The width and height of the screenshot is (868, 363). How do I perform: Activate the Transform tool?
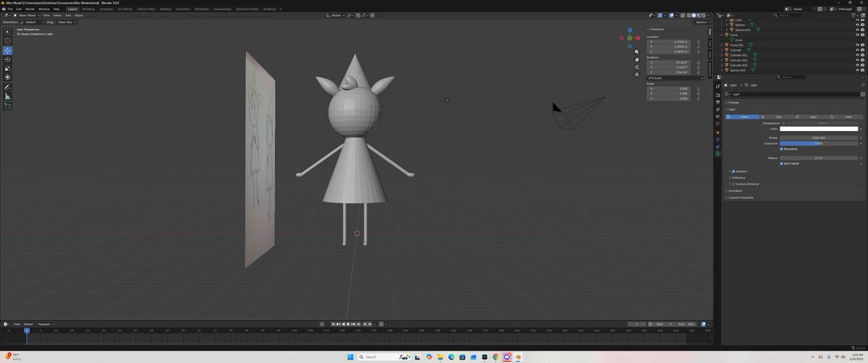click(x=8, y=77)
